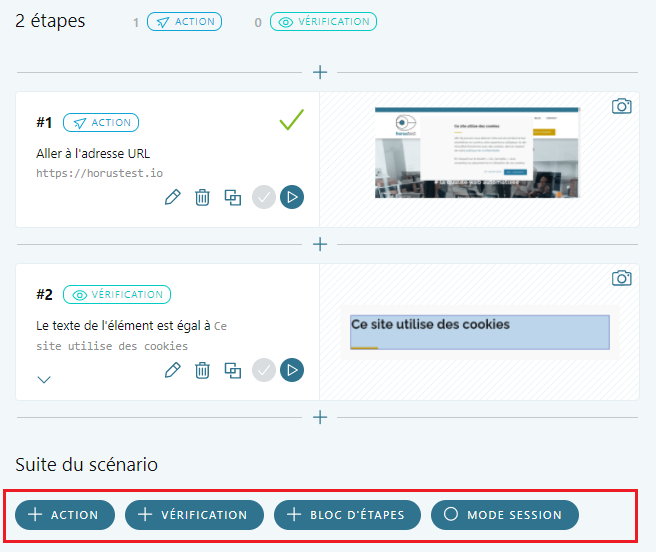Image resolution: width=656 pixels, height=555 pixels.
Task: Expand step #2 details with the chevron
Action: pyautogui.click(x=44, y=379)
